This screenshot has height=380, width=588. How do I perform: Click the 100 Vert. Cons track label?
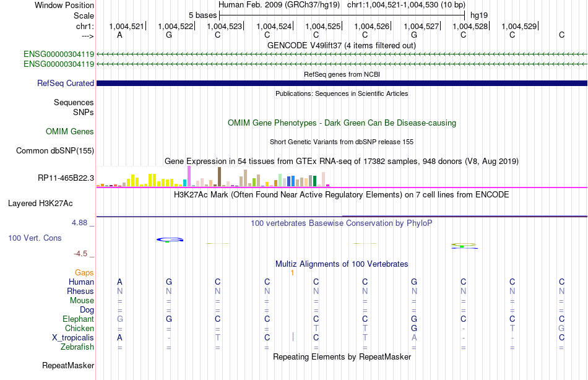click(x=35, y=238)
